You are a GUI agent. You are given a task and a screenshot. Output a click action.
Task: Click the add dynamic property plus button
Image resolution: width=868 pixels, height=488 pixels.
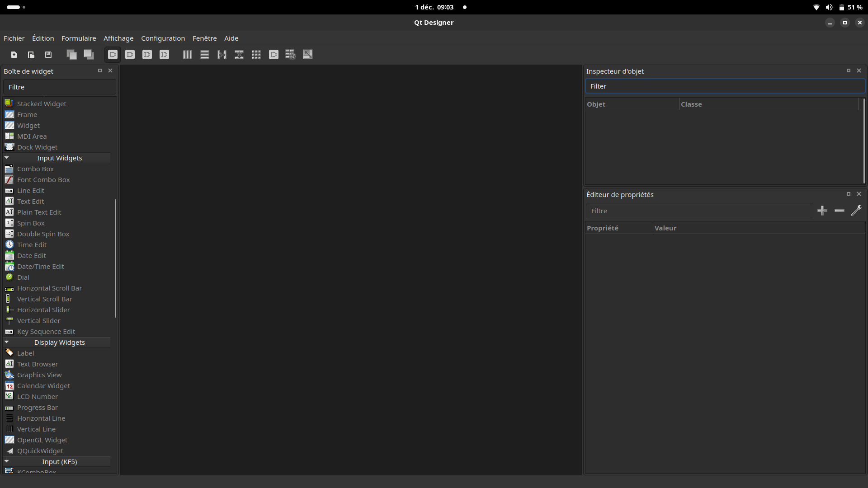[x=822, y=211]
